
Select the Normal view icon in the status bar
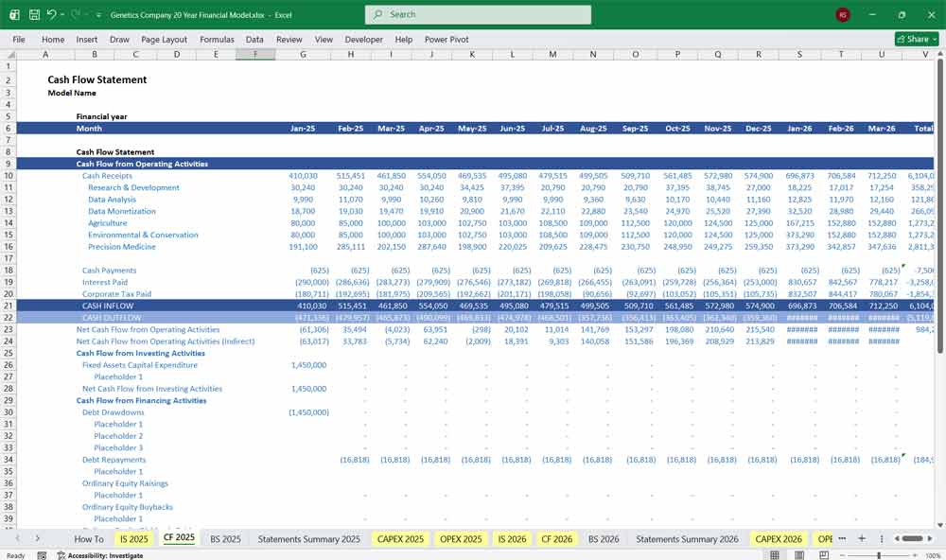(x=775, y=554)
